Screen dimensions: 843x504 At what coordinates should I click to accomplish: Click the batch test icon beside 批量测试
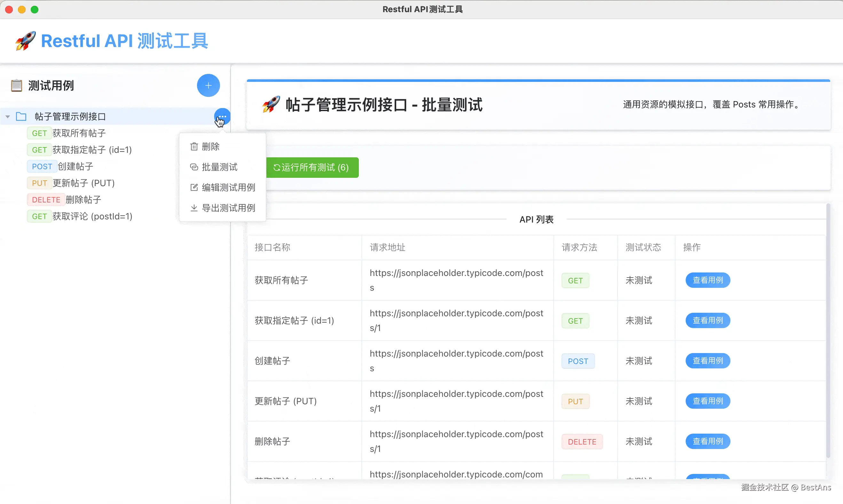194,167
